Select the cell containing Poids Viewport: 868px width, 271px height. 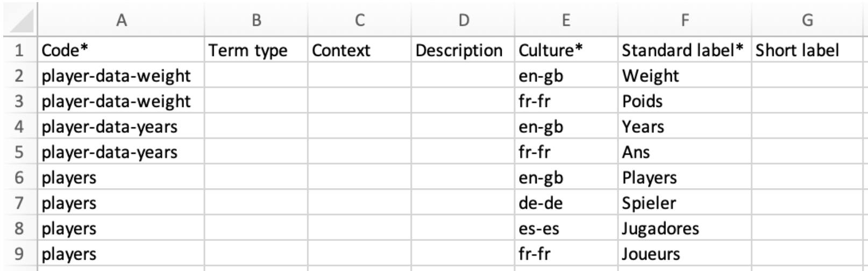685,101
